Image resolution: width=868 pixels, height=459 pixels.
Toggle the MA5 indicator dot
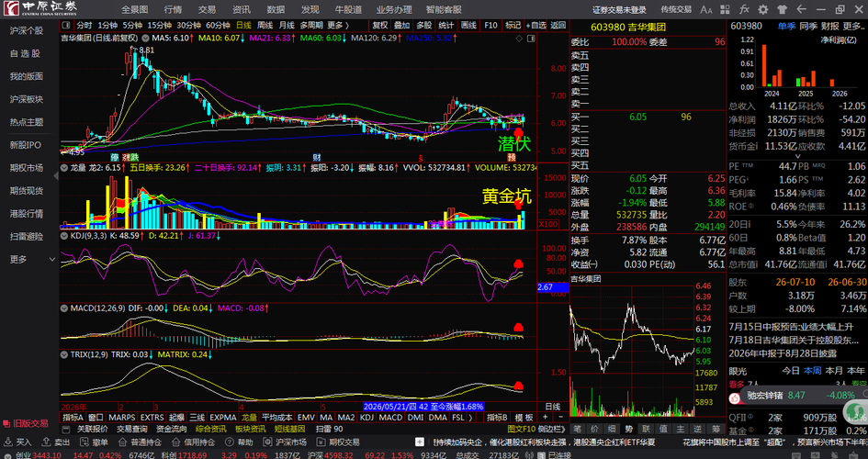point(146,39)
